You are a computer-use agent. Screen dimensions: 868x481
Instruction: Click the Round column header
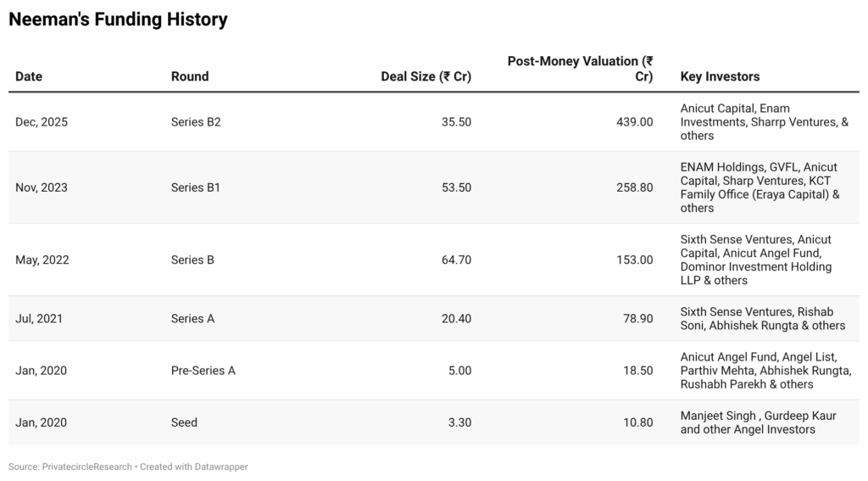[190, 76]
